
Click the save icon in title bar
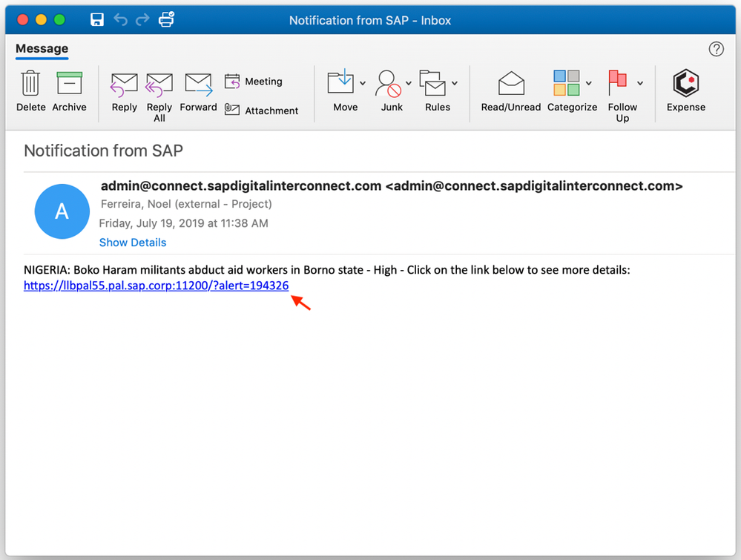[x=97, y=19]
